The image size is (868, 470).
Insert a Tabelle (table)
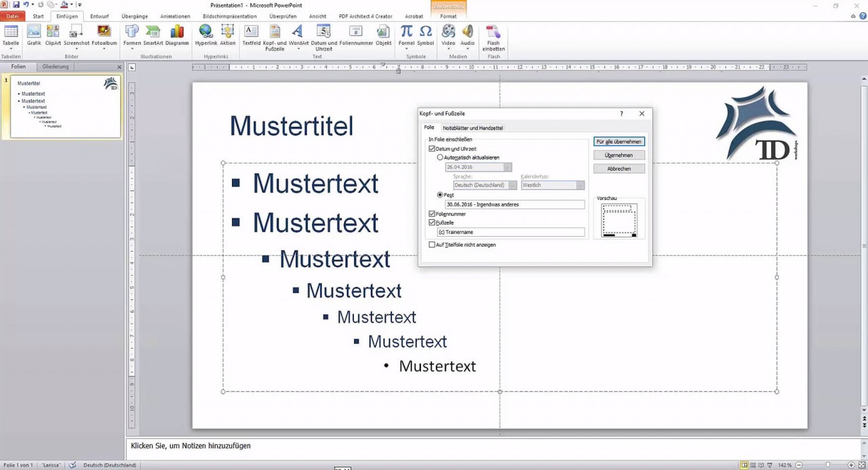click(x=11, y=35)
